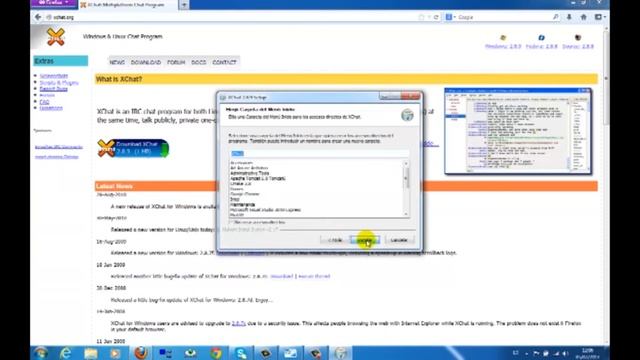Open Windows Media Player from taskbar

[115, 353]
